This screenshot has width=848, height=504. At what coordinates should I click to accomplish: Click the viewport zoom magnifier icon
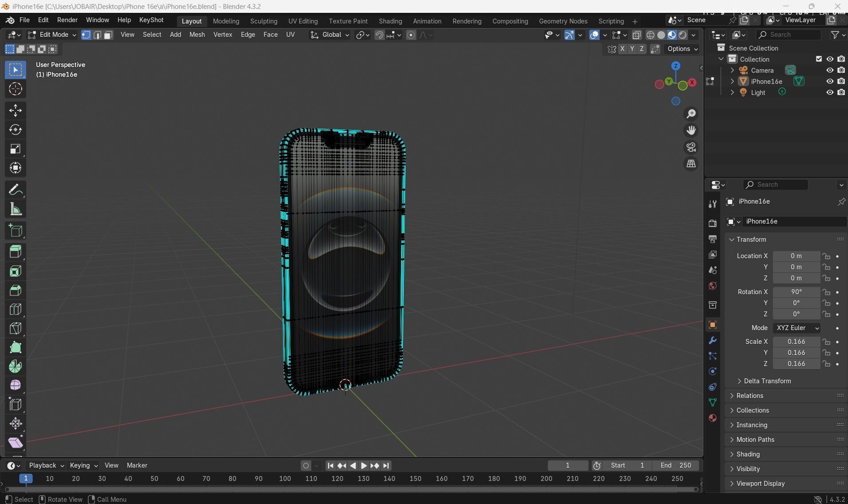691,114
